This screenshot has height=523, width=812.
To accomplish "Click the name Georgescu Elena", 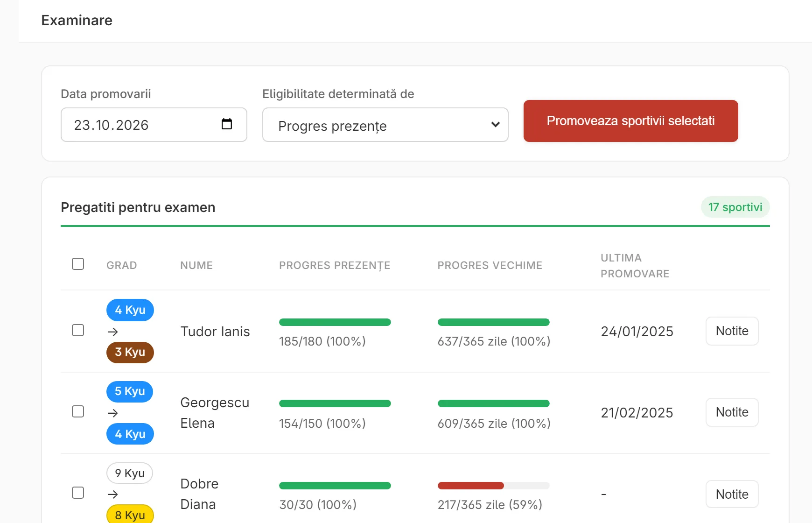I will coord(215,413).
